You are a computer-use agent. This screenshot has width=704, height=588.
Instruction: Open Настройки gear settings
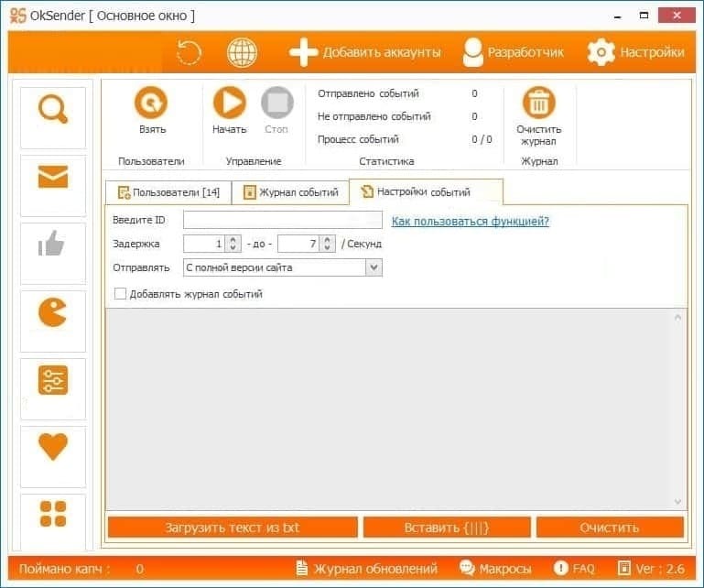pos(635,52)
